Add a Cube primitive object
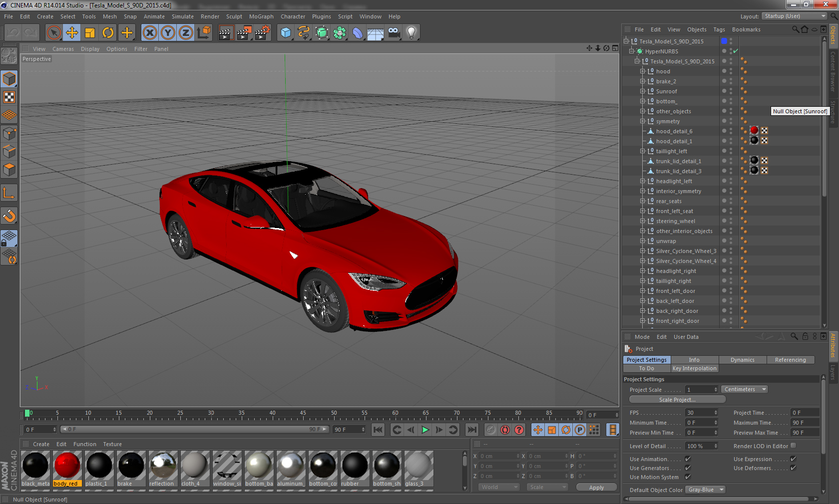 286,33
